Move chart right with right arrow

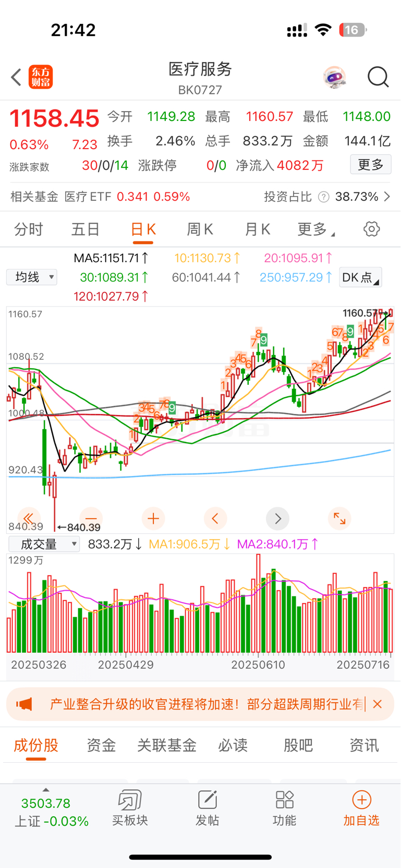tap(277, 518)
